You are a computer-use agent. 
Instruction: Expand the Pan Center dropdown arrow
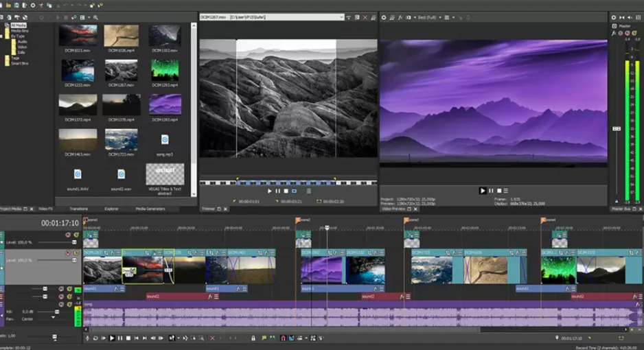53,318
